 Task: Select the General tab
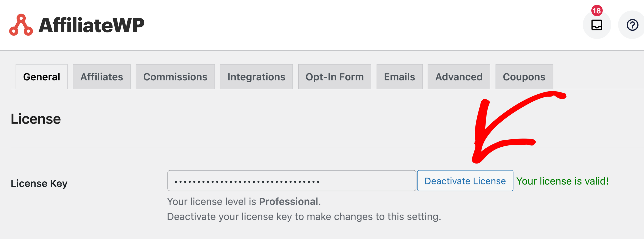coord(42,77)
